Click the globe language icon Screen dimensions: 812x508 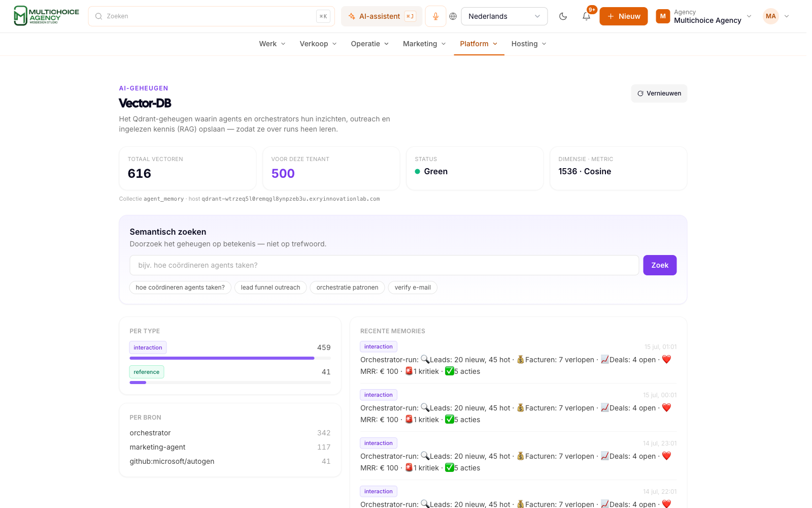pyautogui.click(x=453, y=16)
